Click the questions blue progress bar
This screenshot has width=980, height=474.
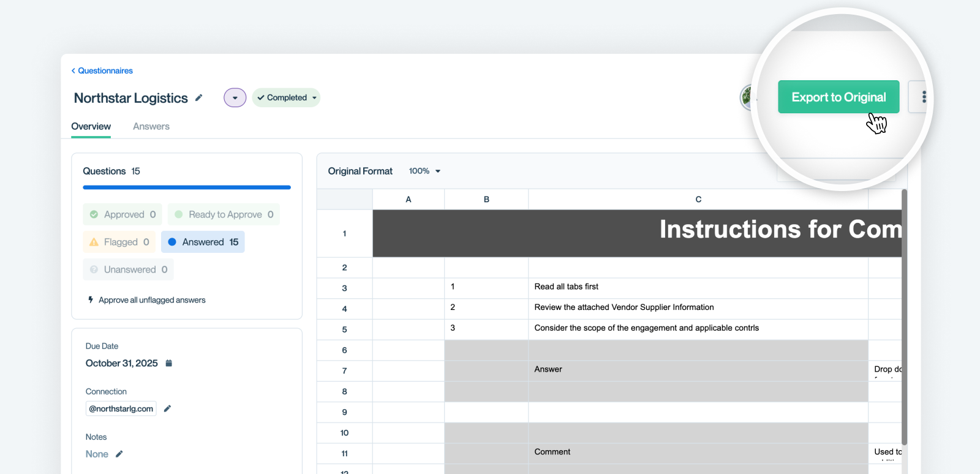187,187
